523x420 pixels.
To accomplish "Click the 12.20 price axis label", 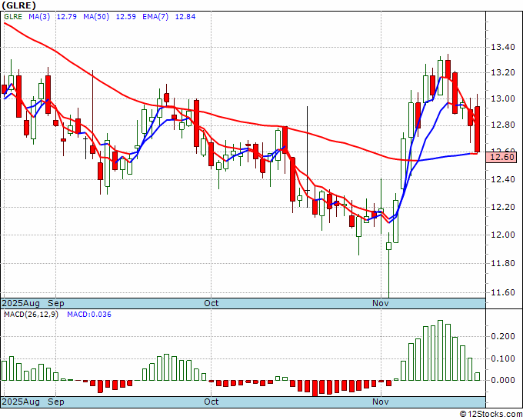I will pyautogui.click(x=503, y=207).
